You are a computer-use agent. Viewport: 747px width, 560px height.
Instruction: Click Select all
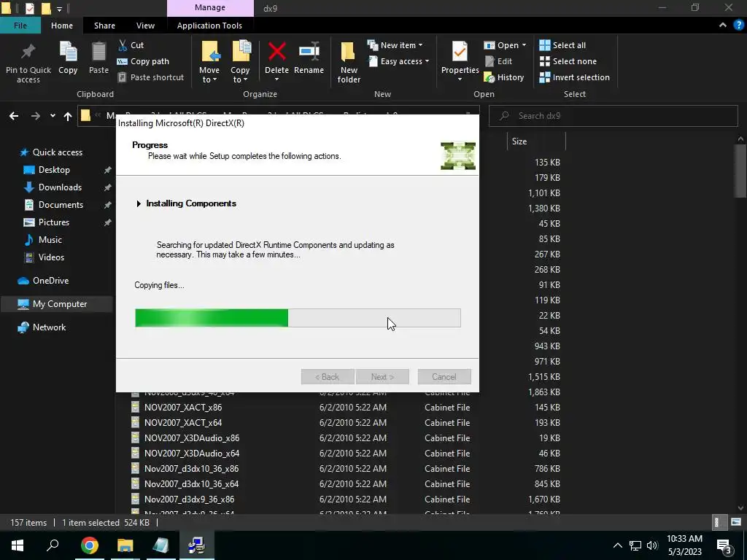coord(562,45)
